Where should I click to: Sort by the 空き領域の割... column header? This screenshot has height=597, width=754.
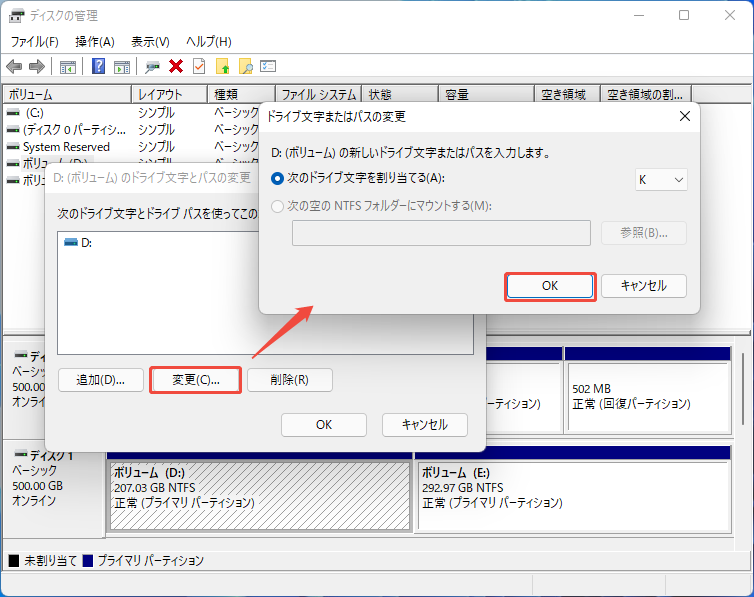(x=646, y=95)
